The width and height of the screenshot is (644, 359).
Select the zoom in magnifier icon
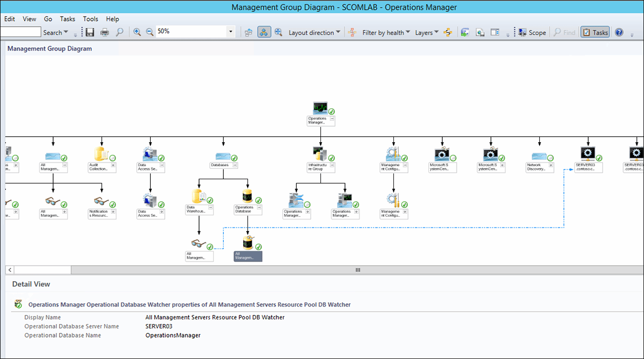[137, 32]
